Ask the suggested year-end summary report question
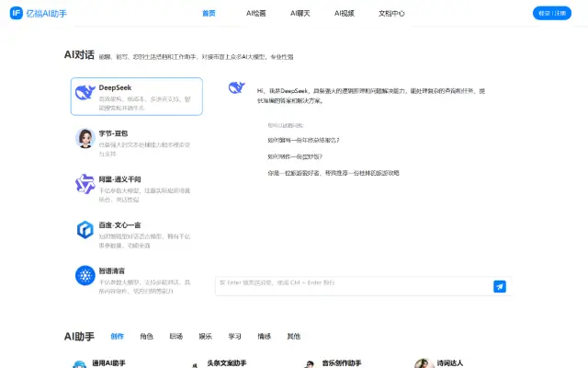The image size is (588, 368). click(x=303, y=140)
